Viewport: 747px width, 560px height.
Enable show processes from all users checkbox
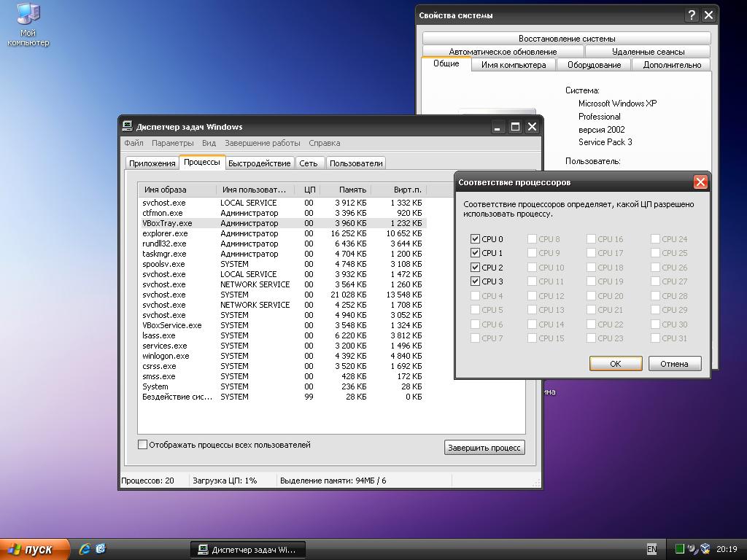(x=143, y=445)
